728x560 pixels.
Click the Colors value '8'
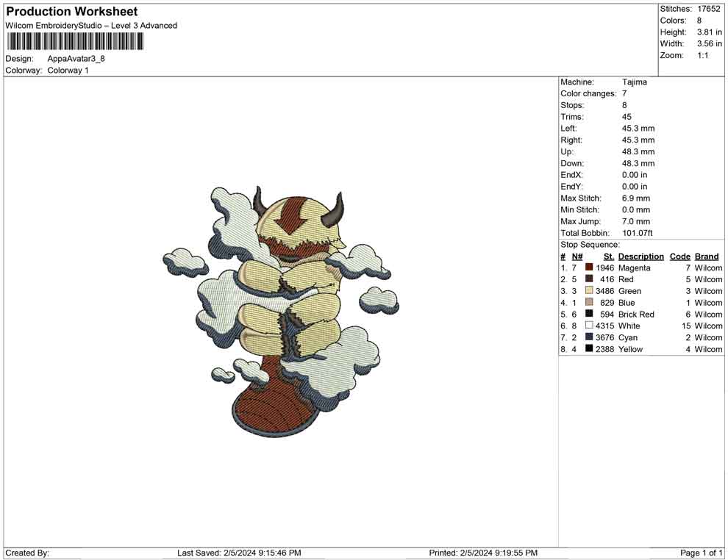coord(699,21)
